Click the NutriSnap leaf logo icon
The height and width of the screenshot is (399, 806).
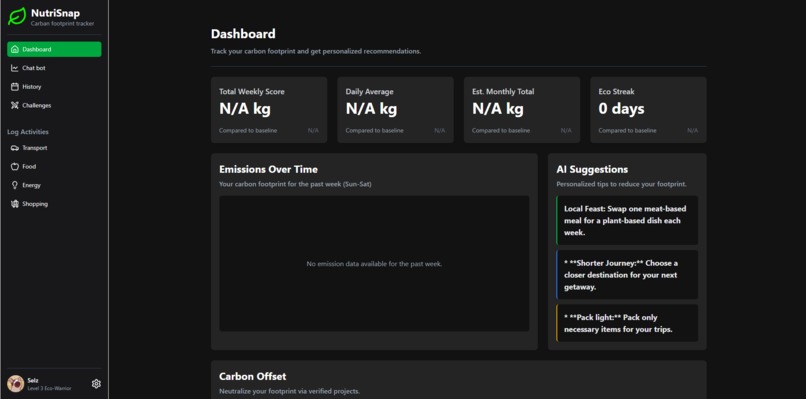(16, 16)
